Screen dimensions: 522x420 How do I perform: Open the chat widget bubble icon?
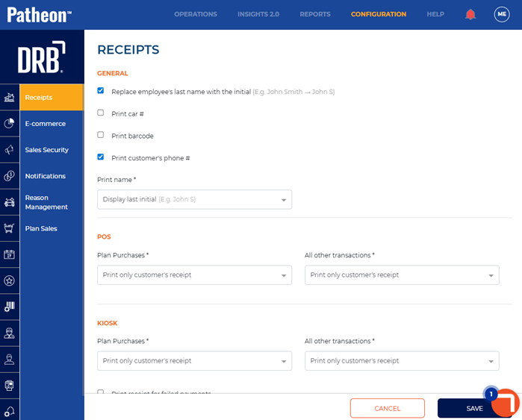click(x=506, y=403)
